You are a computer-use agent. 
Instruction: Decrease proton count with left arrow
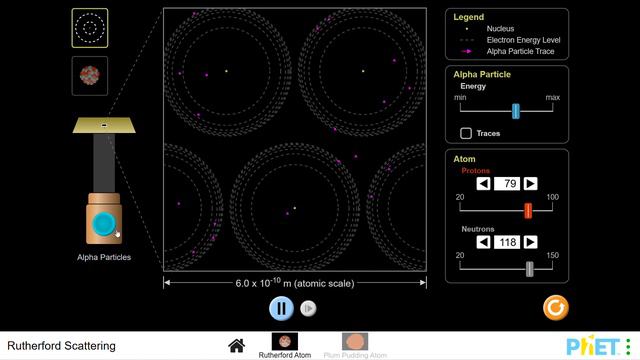tap(483, 184)
